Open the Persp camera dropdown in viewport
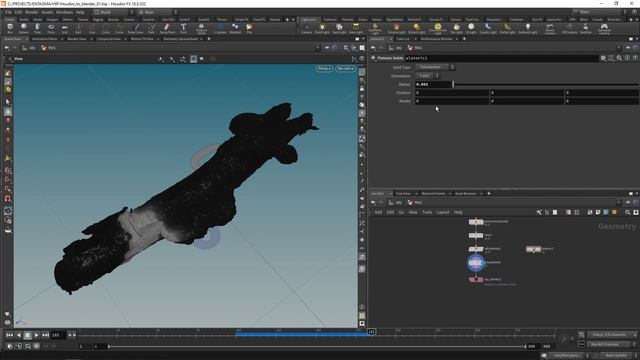This screenshot has width=640, height=360. point(324,69)
